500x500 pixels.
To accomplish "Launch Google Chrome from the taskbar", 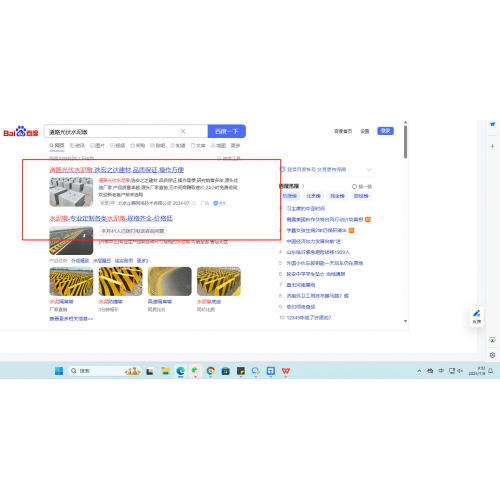I will pos(210,371).
